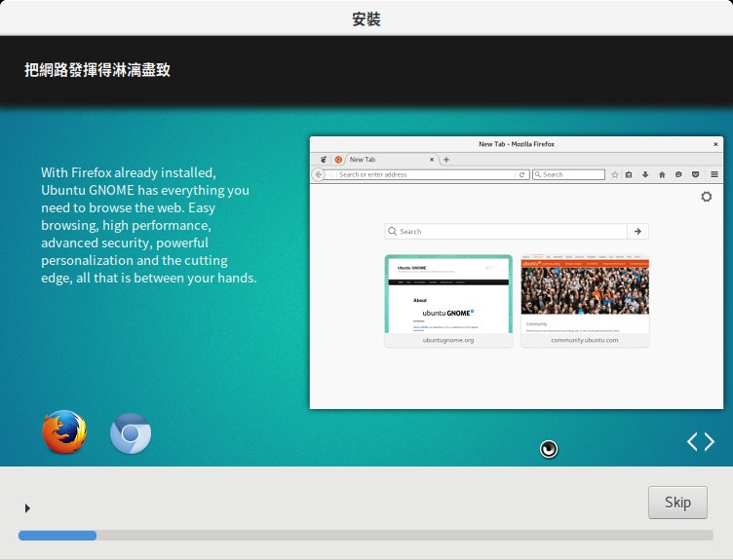Advance to the next slide arrow
Viewport: 733px width, 560px height.
[709, 442]
